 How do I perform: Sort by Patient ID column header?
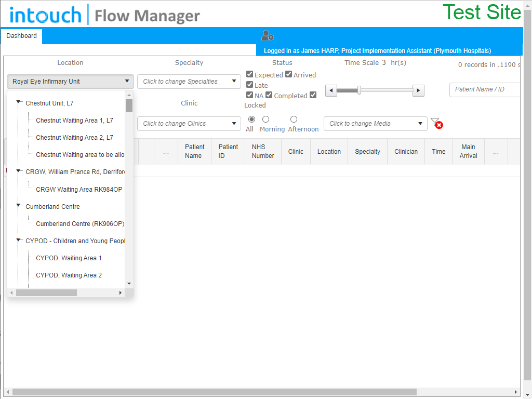click(228, 151)
